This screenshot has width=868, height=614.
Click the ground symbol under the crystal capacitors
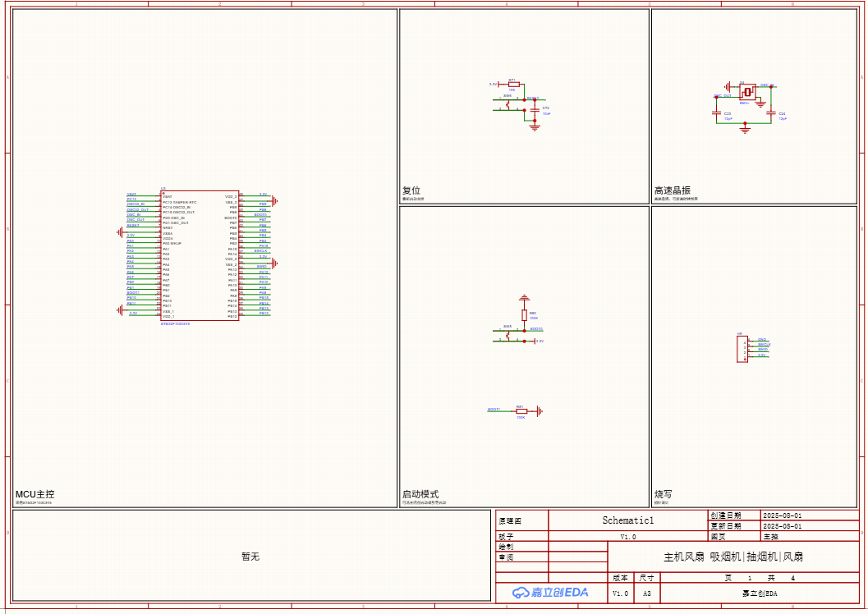click(745, 129)
